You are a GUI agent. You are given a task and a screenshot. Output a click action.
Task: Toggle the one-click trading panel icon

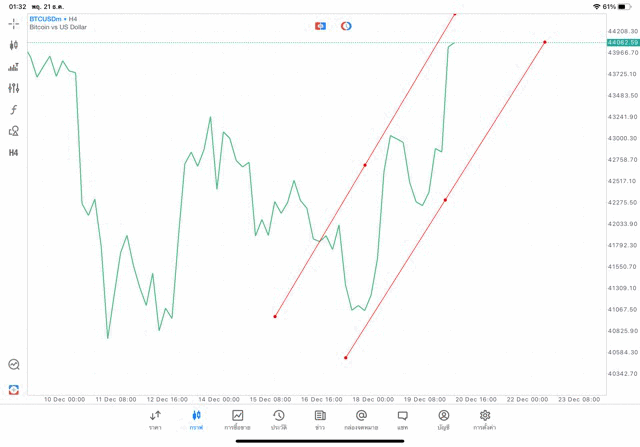pos(320,26)
